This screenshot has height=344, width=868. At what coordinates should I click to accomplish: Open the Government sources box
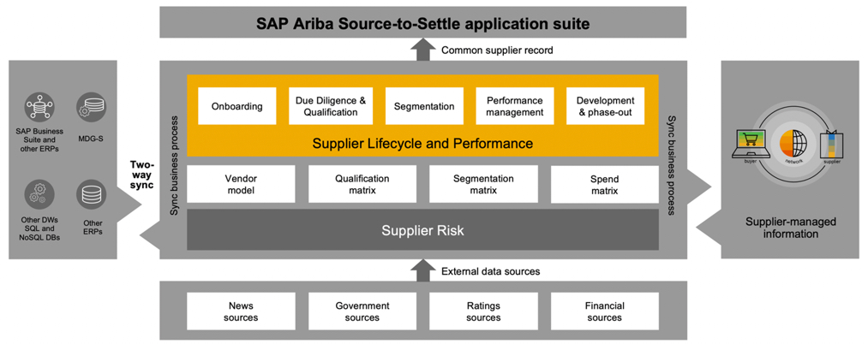click(x=362, y=311)
